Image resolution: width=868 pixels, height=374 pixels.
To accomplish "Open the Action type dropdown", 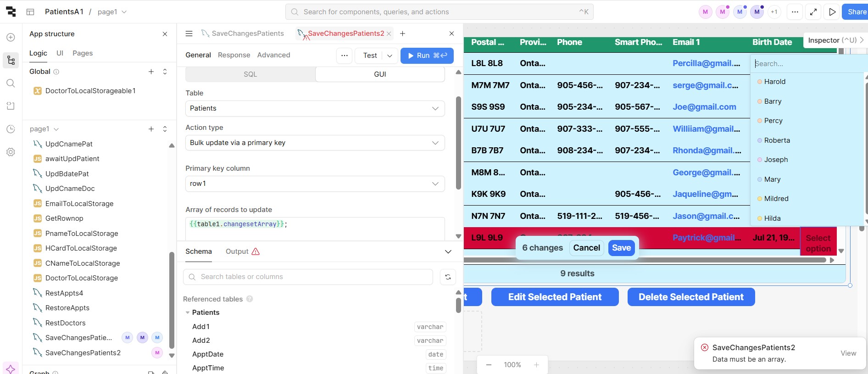I will [315, 143].
